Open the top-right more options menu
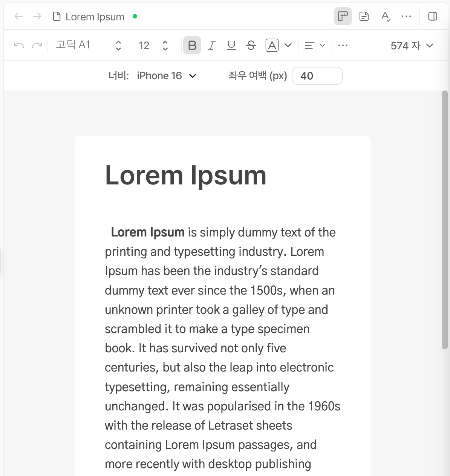This screenshot has width=450, height=476. (x=406, y=16)
